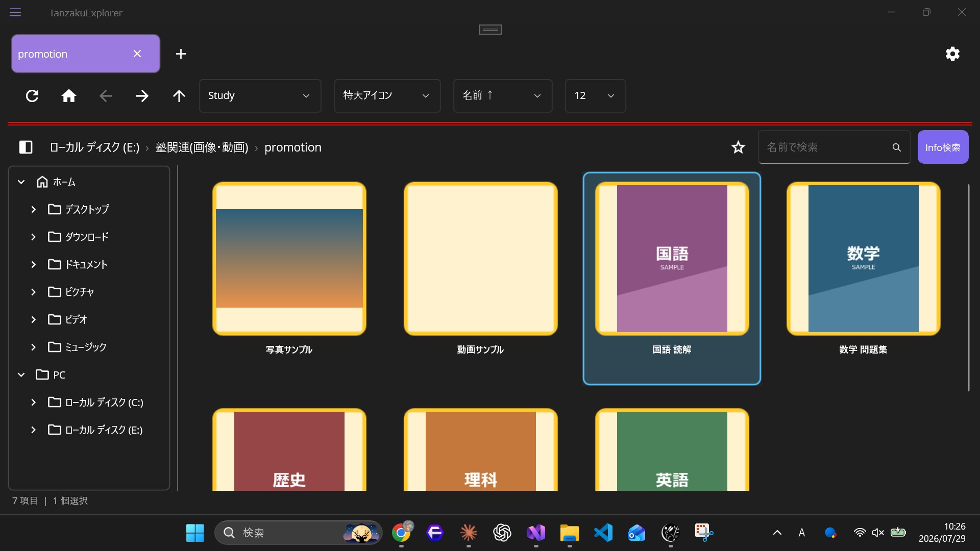Select the 写真サンプル thumbnail
This screenshot has height=551, width=980.
tap(289, 259)
